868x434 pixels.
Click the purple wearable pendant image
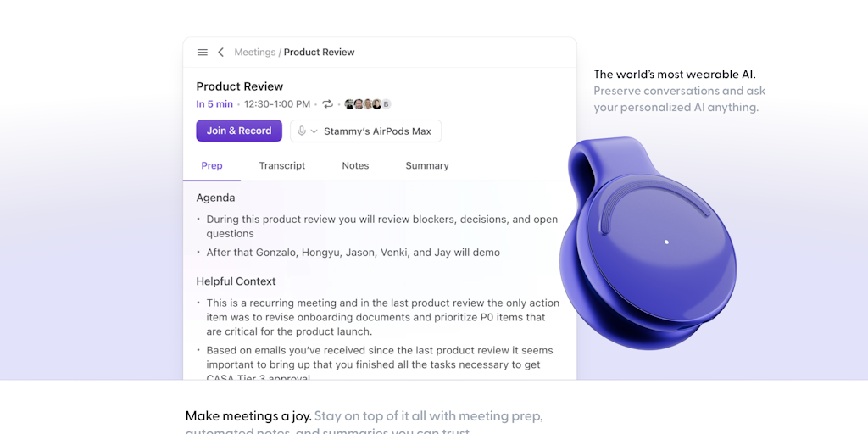click(648, 246)
